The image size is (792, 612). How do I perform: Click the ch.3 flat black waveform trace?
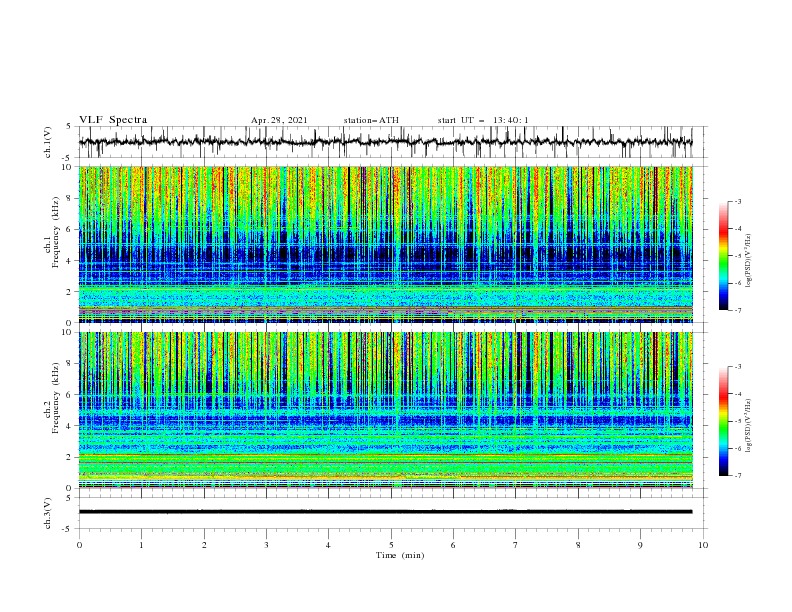385,512
